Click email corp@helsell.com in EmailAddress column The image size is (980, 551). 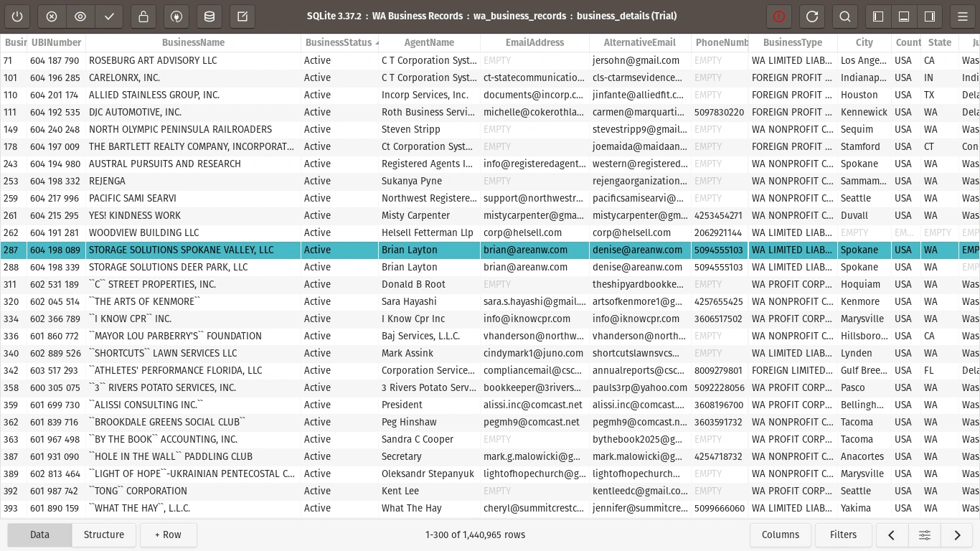click(x=534, y=232)
